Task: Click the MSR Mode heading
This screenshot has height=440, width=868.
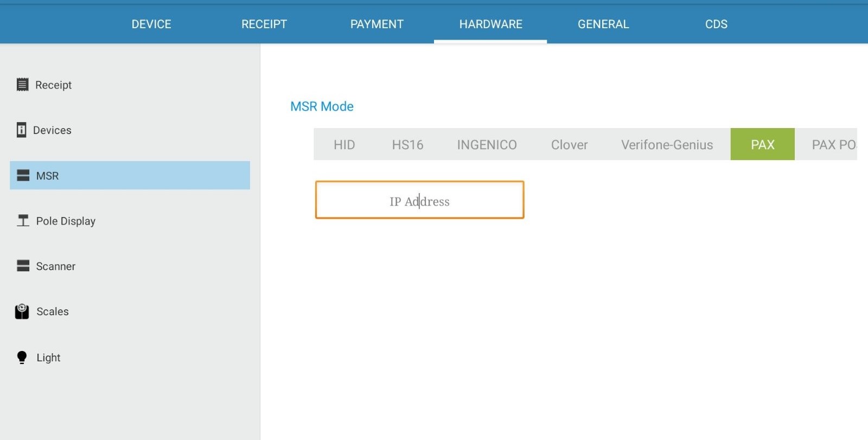Action: [322, 106]
